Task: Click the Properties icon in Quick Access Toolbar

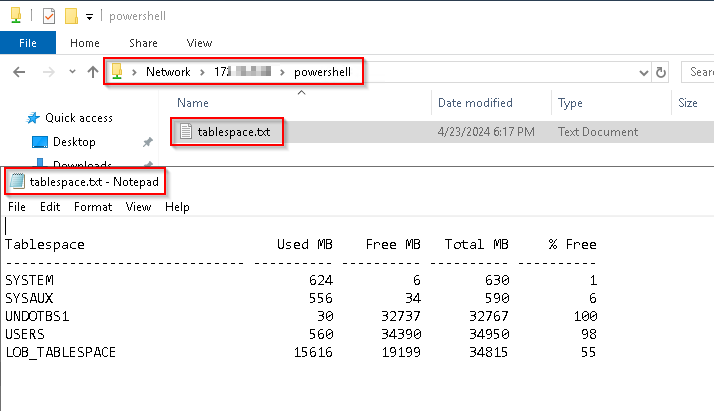Action: click(47, 16)
